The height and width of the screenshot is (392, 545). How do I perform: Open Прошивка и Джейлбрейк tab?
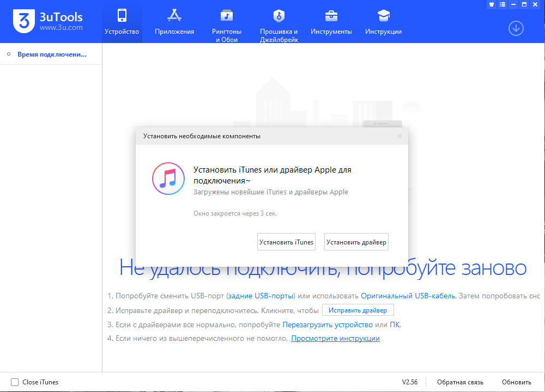click(x=278, y=24)
